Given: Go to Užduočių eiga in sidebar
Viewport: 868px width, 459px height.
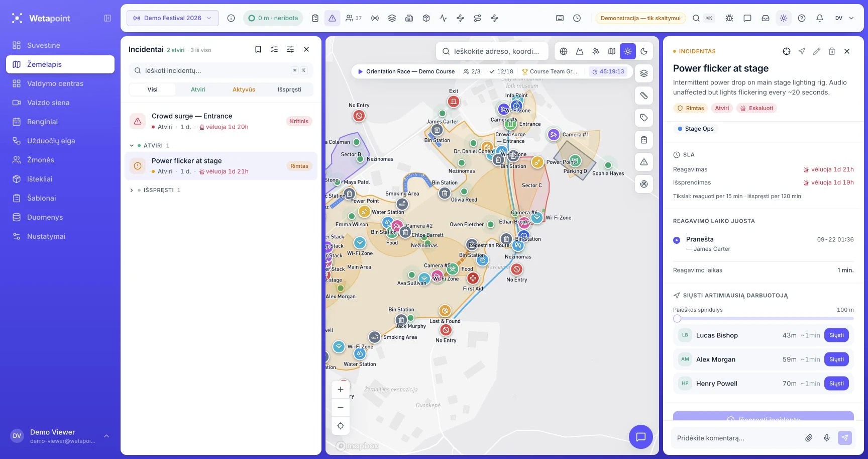Looking at the screenshot, I should (x=60, y=141).
